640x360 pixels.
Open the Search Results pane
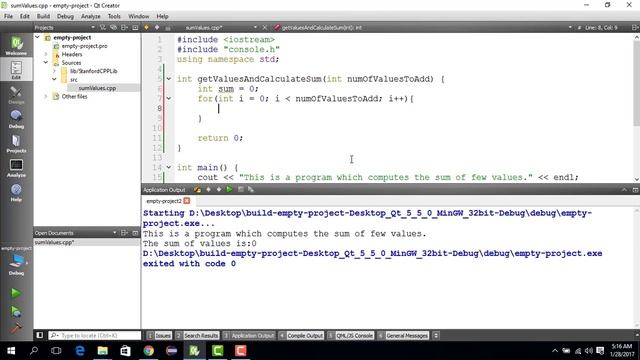pyautogui.click(x=197, y=335)
